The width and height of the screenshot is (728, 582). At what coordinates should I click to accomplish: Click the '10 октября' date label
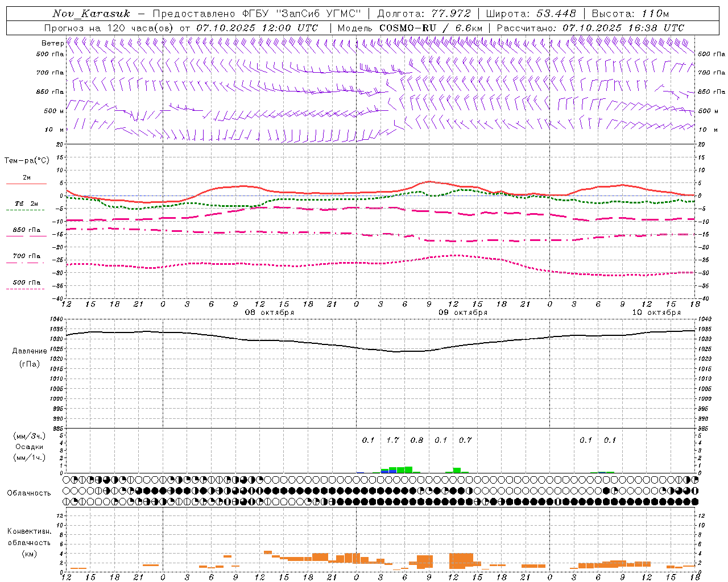click(656, 313)
